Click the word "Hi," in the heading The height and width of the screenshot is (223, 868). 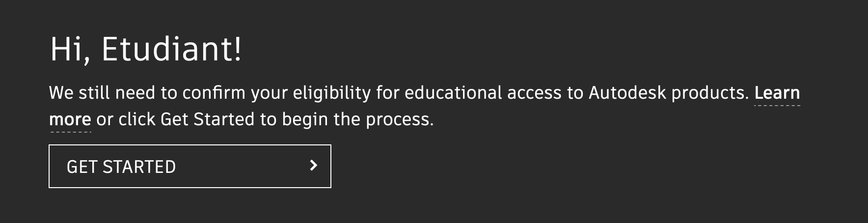coord(70,50)
